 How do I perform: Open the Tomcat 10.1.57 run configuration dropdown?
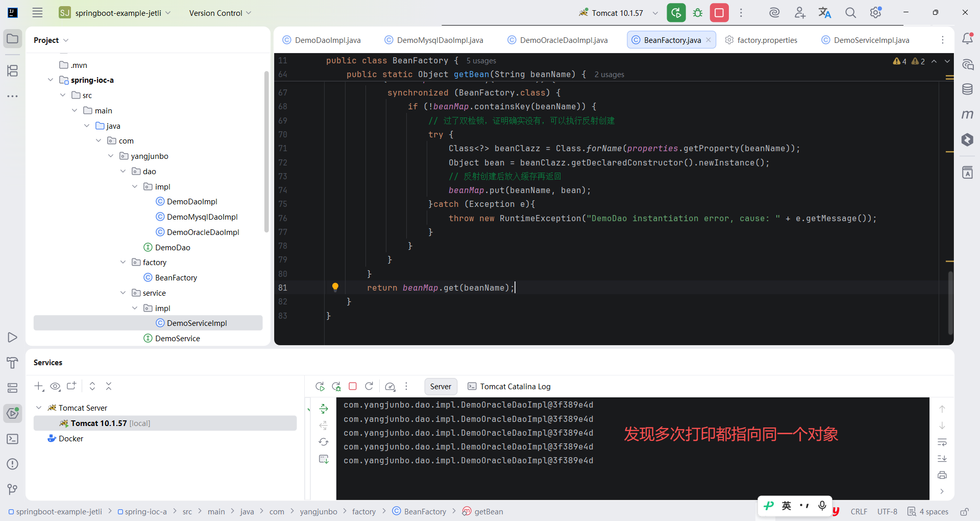(618, 13)
